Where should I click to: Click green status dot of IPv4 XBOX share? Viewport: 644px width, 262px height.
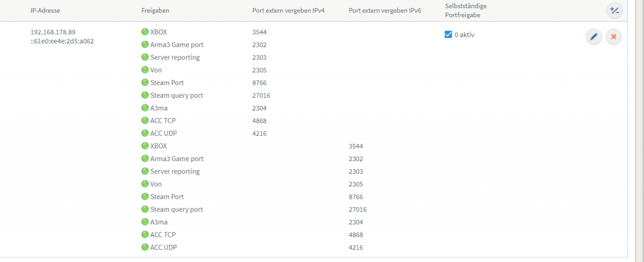tap(145, 32)
